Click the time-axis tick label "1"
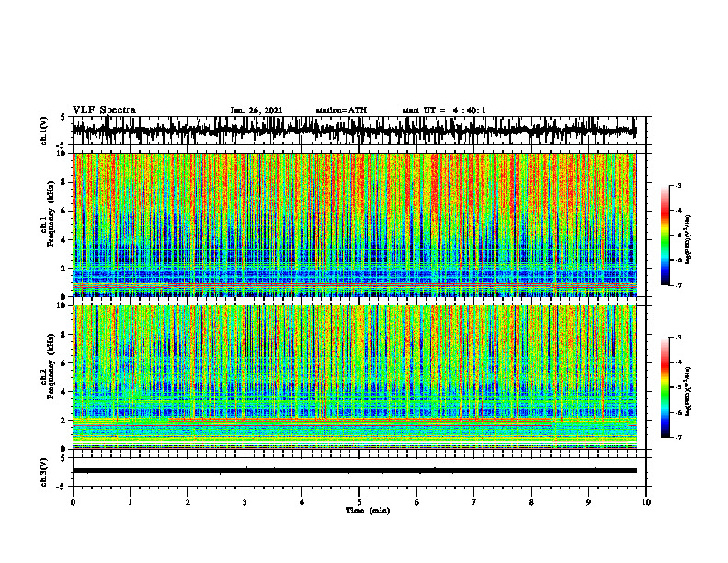Screen dimensions: 728x563 point(130,502)
